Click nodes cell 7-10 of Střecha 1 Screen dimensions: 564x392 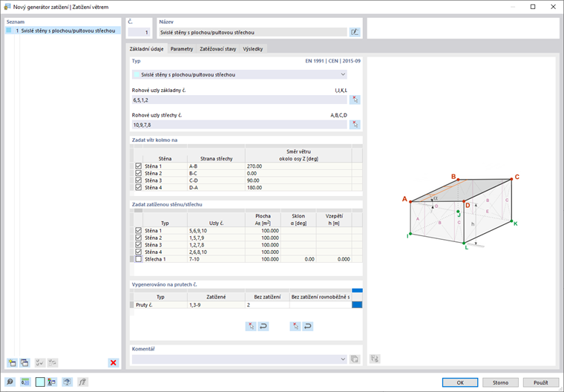(x=216, y=259)
